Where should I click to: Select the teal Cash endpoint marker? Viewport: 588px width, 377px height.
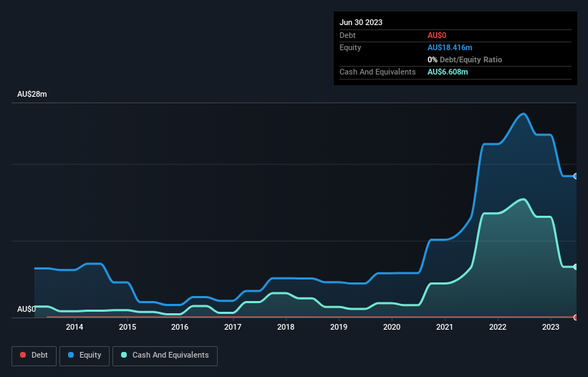pyautogui.click(x=576, y=267)
